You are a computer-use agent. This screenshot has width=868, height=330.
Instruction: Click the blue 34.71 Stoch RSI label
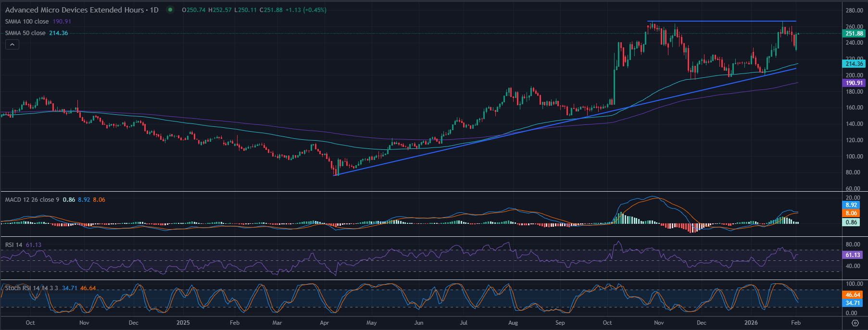tap(853, 303)
